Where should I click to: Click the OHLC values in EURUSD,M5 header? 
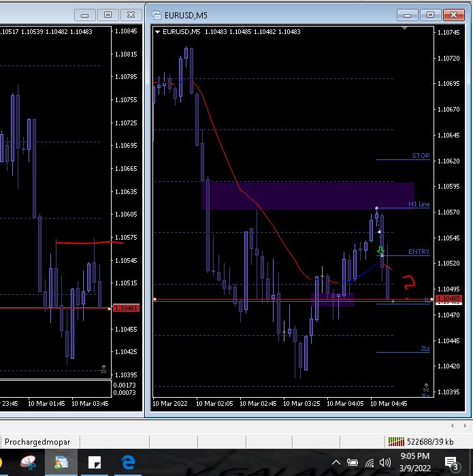click(252, 32)
